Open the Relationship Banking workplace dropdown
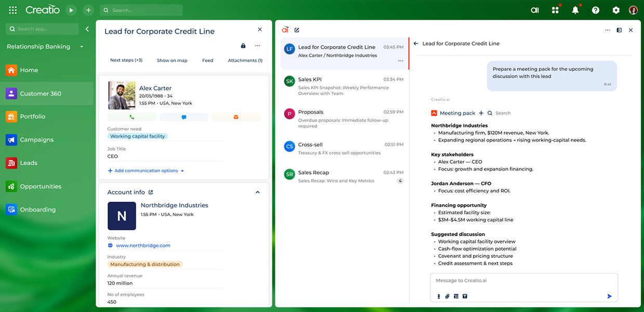 [45, 47]
